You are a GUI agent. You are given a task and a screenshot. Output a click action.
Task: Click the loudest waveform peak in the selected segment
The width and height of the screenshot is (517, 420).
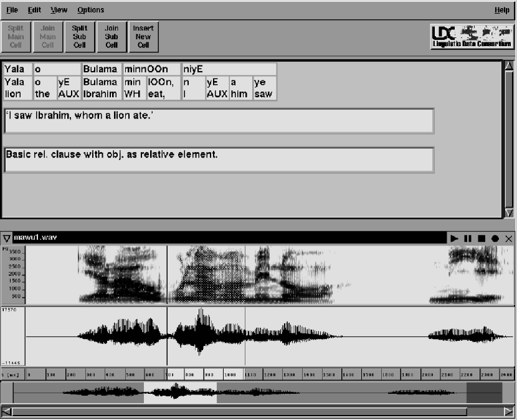click(200, 331)
